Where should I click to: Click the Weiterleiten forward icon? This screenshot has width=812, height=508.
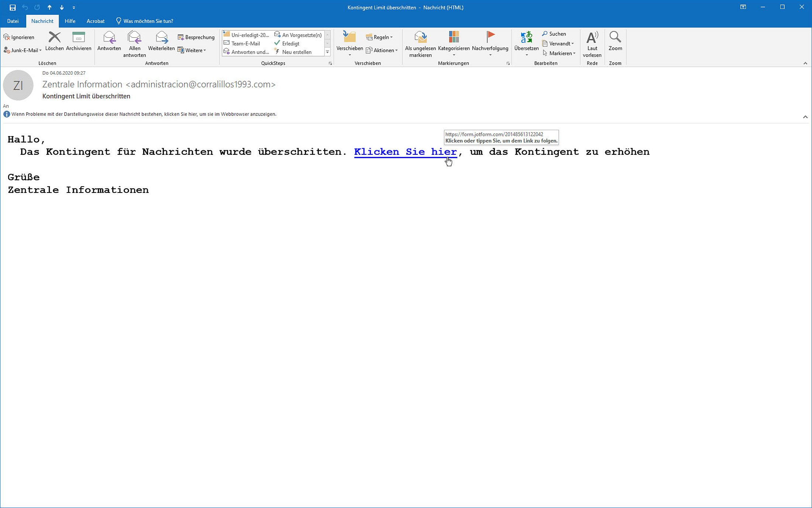161,38
